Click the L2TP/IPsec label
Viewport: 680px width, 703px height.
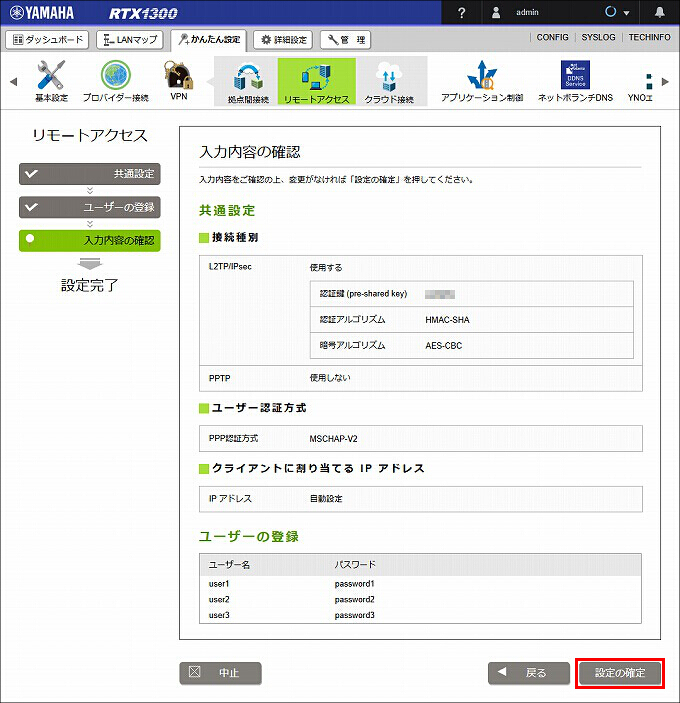pos(230,266)
